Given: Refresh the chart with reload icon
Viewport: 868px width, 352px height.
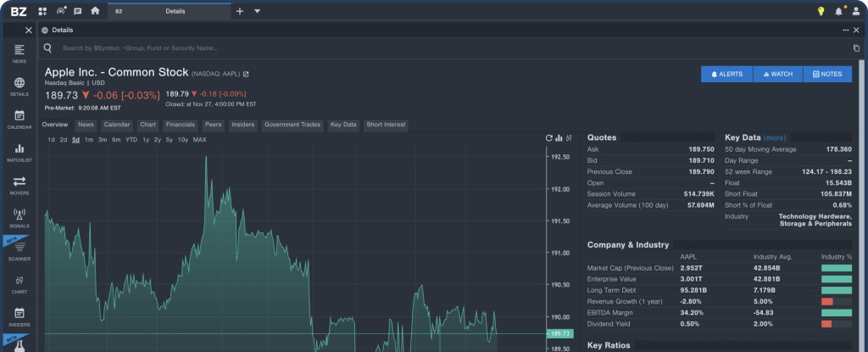Looking at the screenshot, I should [x=549, y=138].
